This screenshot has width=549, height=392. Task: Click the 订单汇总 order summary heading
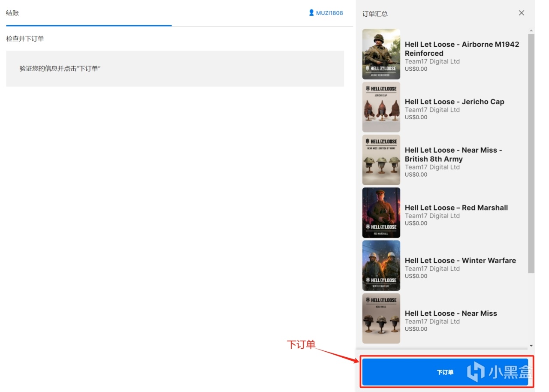click(x=375, y=14)
